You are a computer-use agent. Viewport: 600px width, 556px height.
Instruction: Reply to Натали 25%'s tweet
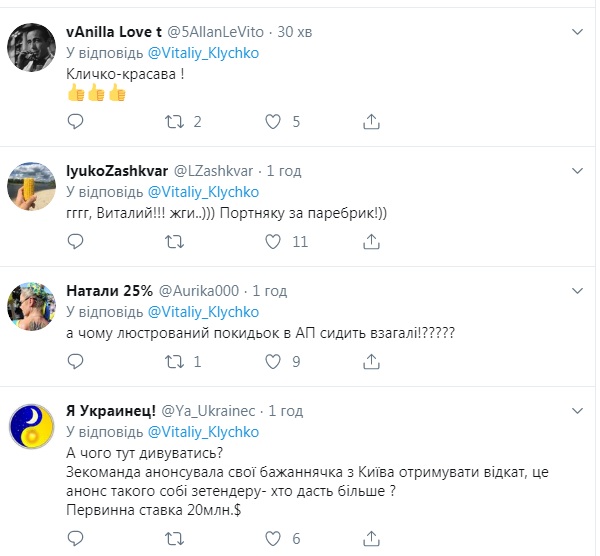[75, 361]
